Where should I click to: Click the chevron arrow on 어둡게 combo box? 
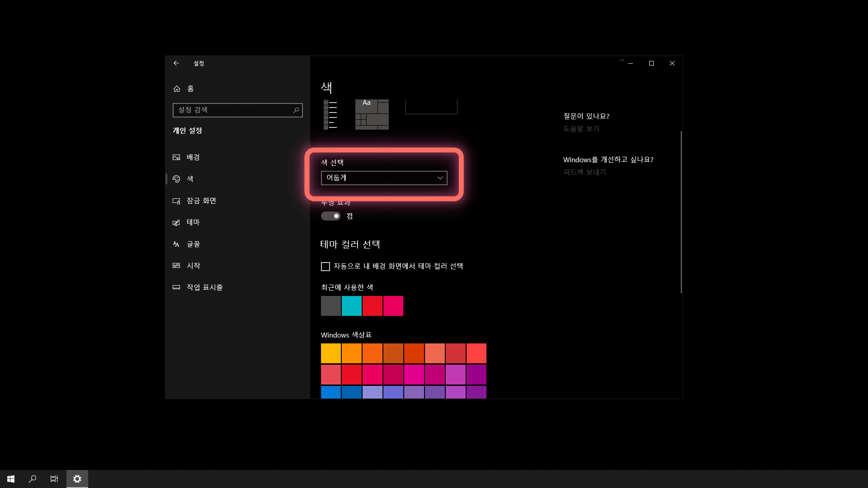[440, 178]
